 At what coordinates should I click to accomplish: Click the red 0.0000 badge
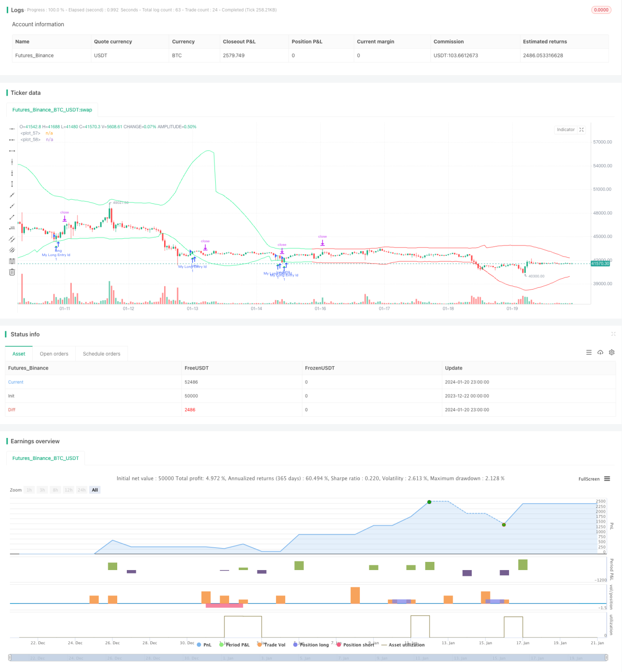point(601,10)
